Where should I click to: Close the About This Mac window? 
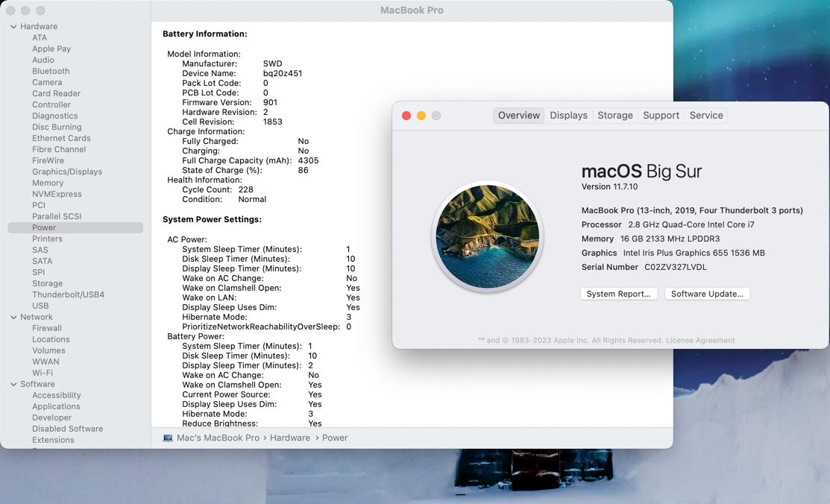(406, 116)
